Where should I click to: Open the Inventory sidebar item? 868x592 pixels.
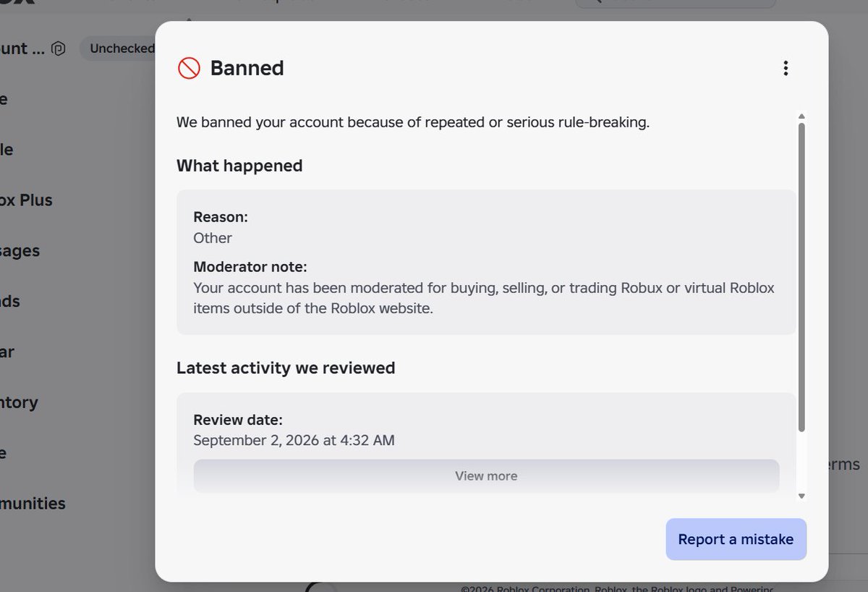coord(19,402)
